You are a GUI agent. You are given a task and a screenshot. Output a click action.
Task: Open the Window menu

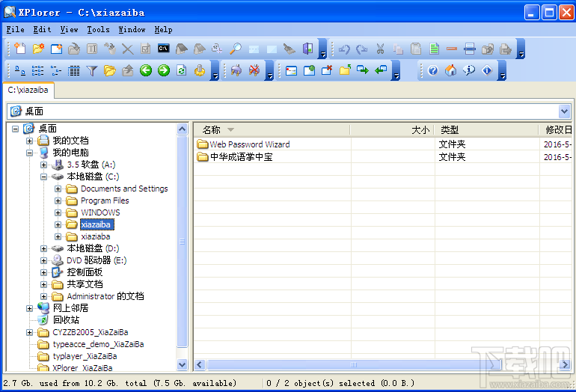pyautogui.click(x=132, y=29)
